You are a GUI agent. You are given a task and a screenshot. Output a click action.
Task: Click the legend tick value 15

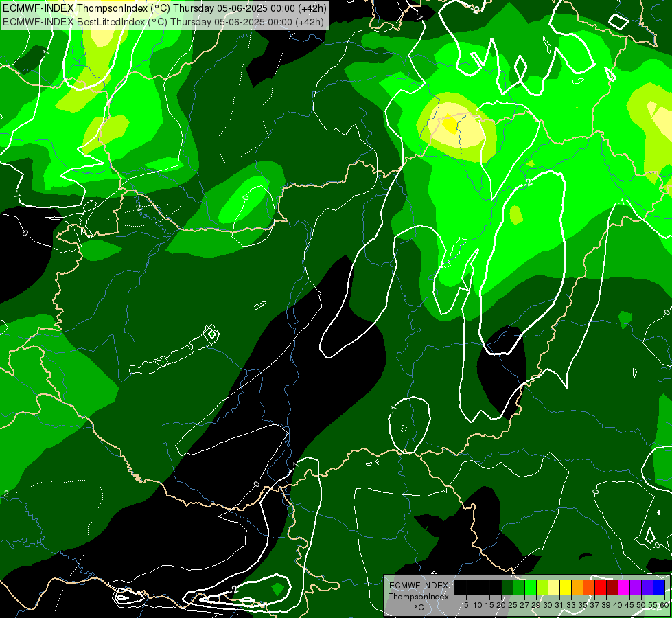coord(489,605)
